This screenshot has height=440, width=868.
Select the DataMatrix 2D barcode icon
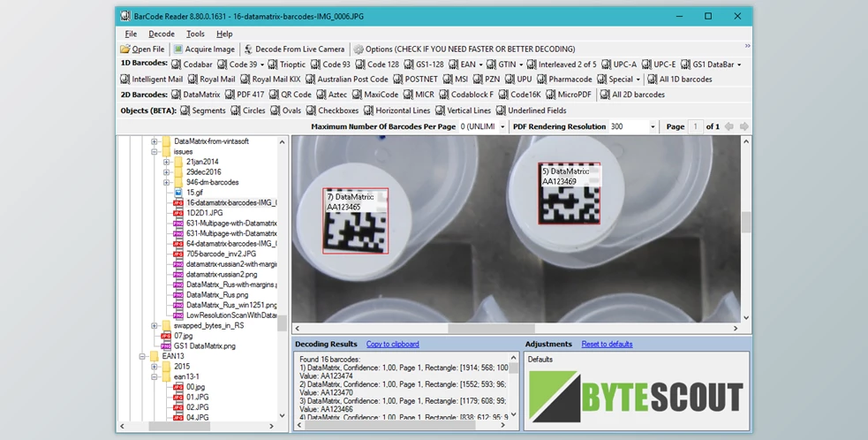click(x=176, y=95)
